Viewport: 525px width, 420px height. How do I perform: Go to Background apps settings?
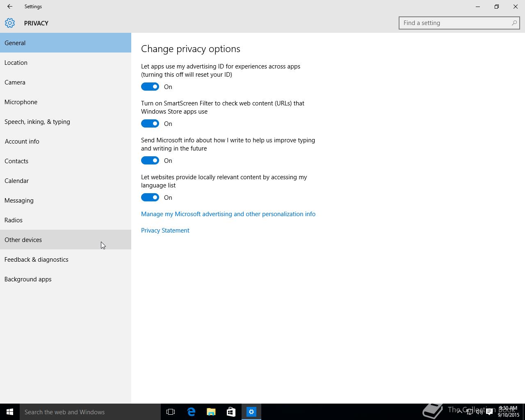tap(66, 279)
